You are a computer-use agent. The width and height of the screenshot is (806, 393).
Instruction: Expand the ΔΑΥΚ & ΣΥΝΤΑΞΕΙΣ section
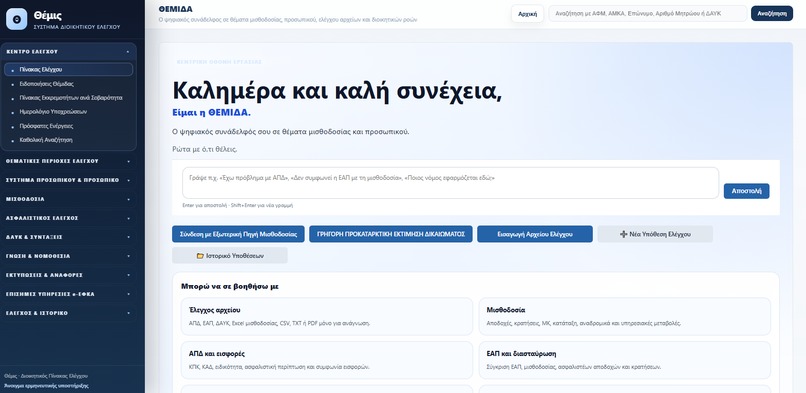(69, 237)
